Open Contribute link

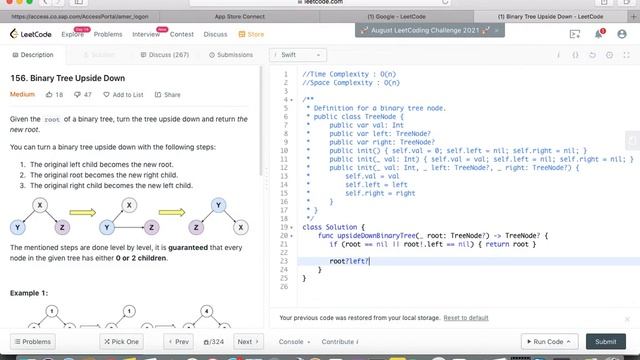click(x=340, y=342)
